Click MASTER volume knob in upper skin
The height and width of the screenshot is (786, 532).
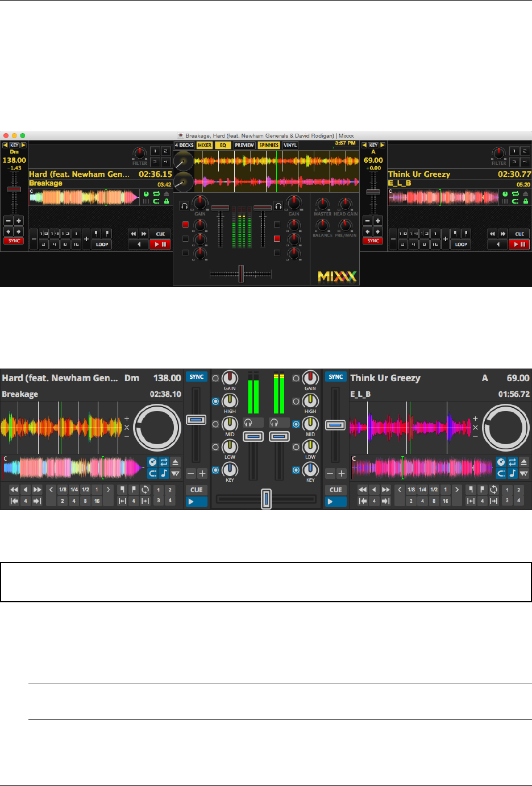point(322,204)
